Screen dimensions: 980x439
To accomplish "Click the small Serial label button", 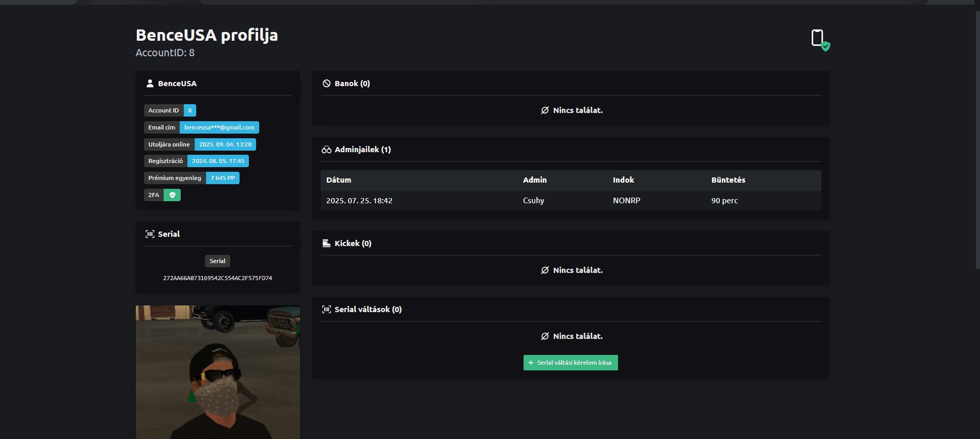I will pyautogui.click(x=217, y=261).
